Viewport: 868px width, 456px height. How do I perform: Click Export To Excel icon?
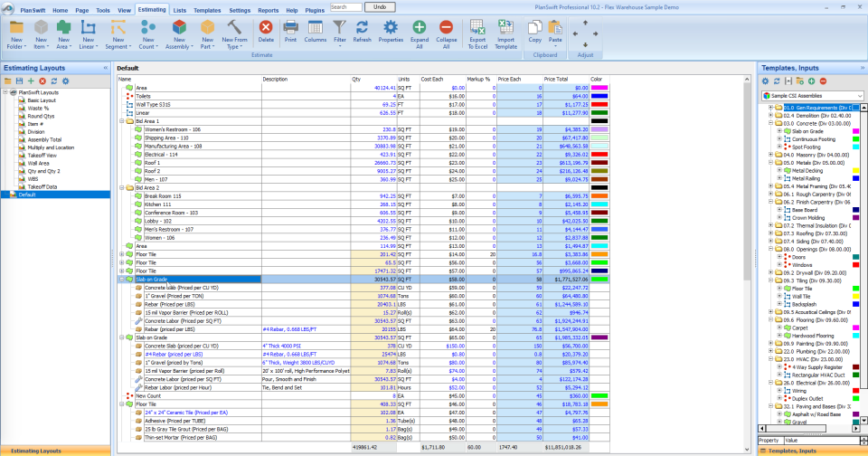(477, 27)
